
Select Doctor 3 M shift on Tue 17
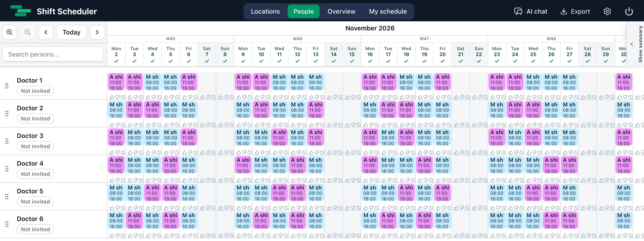tap(388, 137)
